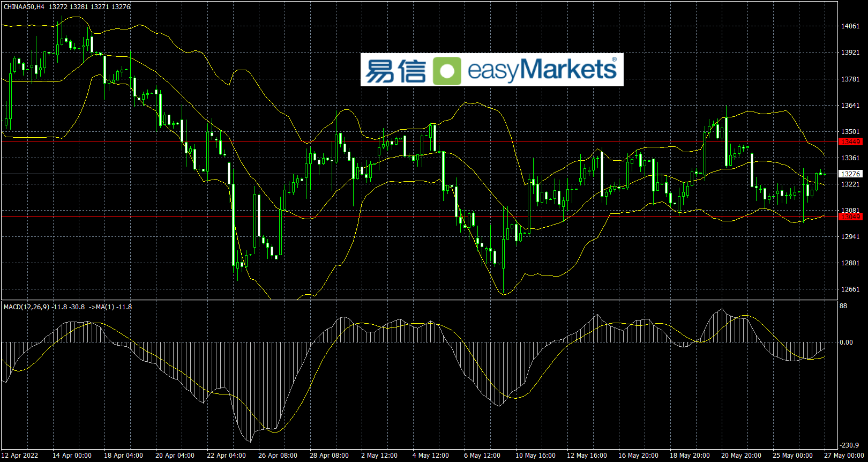The height and width of the screenshot is (462, 868).
Task: Click the MACD scale value -230.9
Action: (849, 445)
